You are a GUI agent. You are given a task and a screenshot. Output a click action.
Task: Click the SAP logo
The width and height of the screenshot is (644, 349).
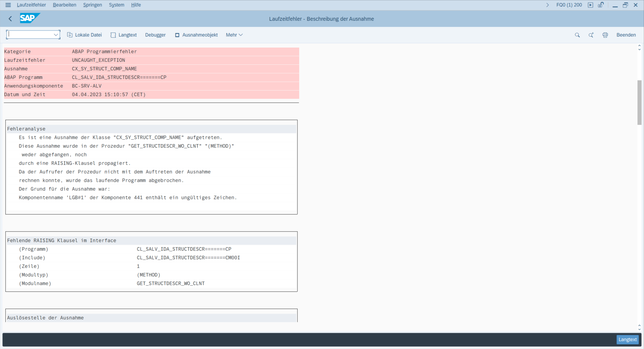pyautogui.click(x=30, y=18)
